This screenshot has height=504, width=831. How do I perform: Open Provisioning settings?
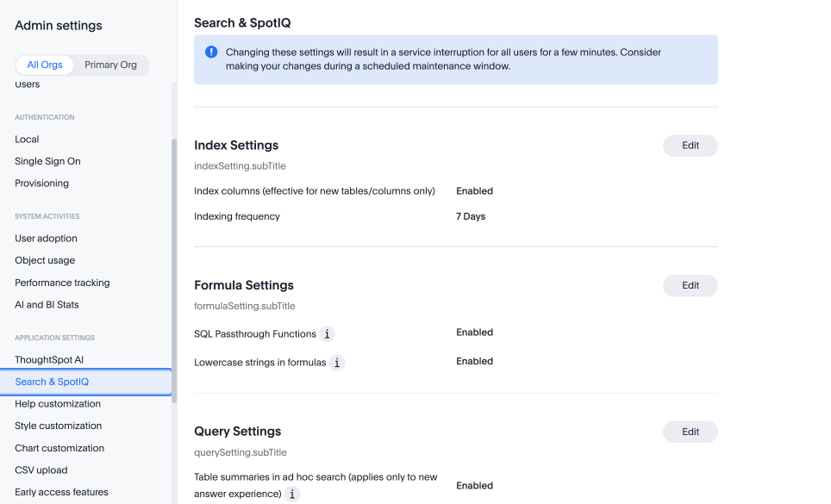point(41,183)
